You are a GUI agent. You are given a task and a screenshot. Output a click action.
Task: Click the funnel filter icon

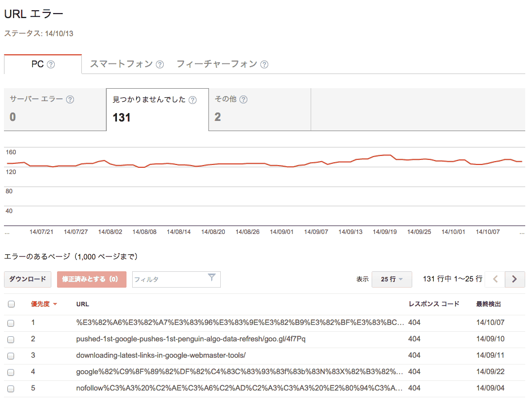pyautogui.click(x=212, y=277)
